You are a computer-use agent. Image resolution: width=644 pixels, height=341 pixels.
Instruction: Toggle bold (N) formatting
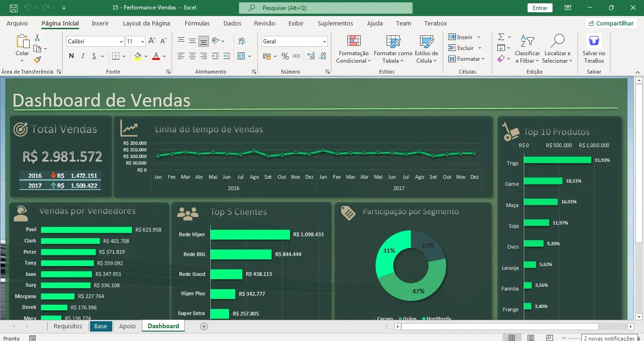coord(71,56)
